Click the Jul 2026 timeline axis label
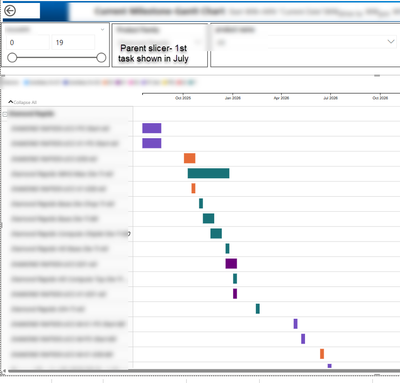Viewport: 400px width, 383px height. tap(330, 98)
